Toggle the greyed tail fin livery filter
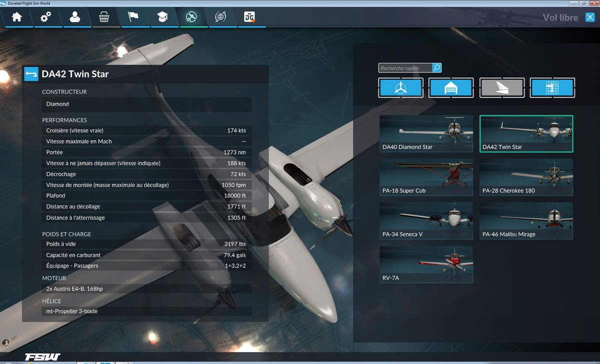The image size is (600, 364). (x=502, y=88)
